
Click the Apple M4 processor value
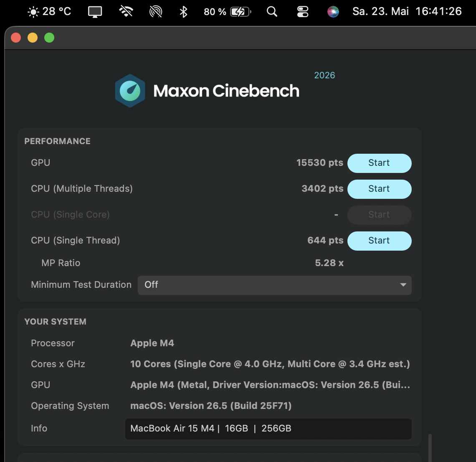click(152, 343)
